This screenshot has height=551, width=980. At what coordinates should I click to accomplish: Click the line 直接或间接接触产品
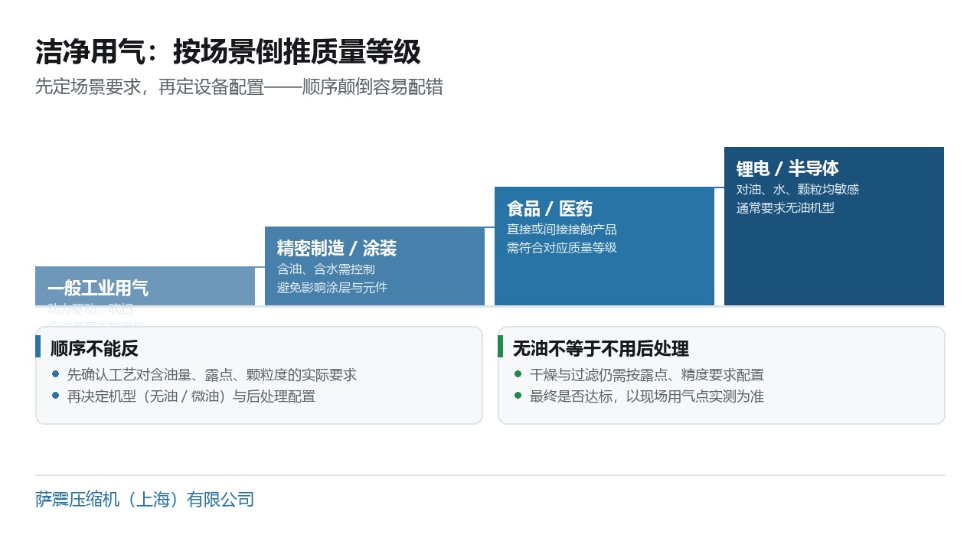point(561,230)
